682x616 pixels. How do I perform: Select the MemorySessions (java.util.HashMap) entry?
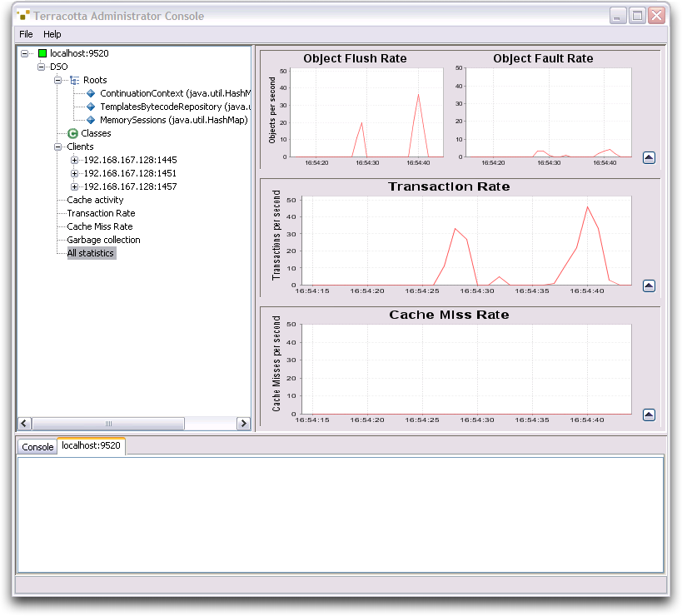coord(174,120)
